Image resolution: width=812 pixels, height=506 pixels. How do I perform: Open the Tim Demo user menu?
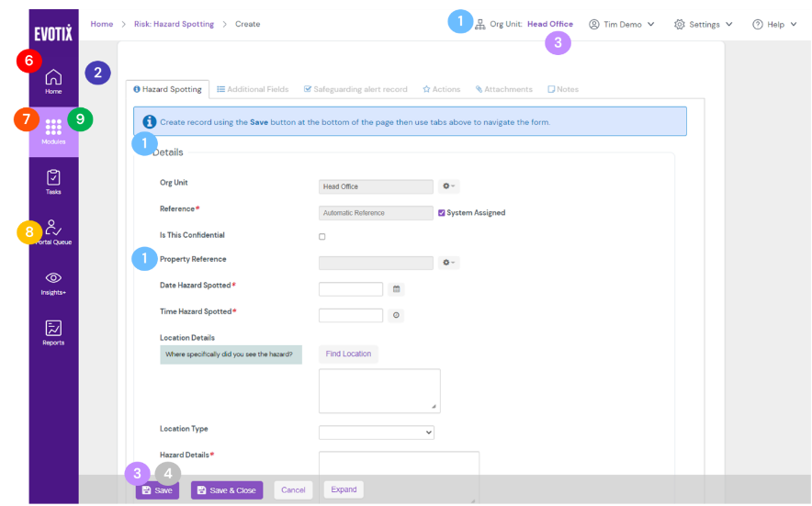[622, 24]
